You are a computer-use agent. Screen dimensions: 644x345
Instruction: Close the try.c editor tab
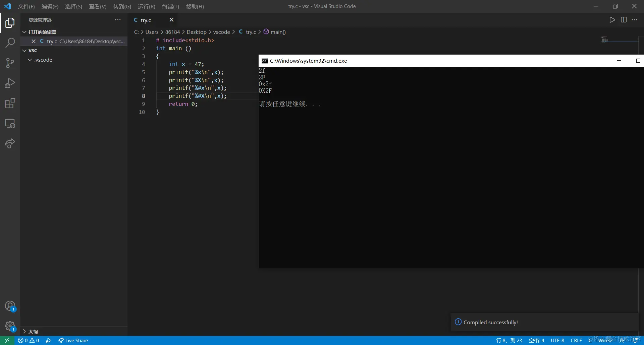171,20
